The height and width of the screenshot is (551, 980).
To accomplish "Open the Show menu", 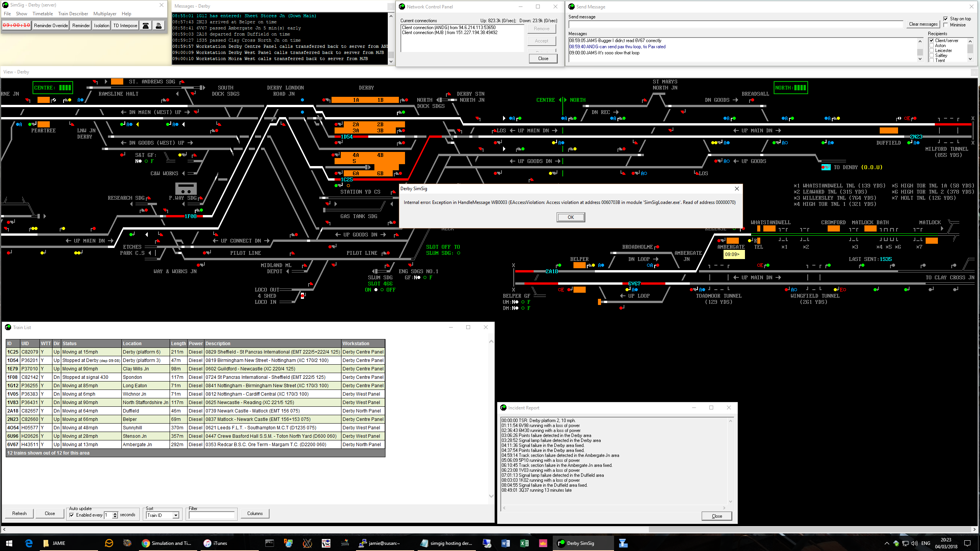I will [21, 14].
